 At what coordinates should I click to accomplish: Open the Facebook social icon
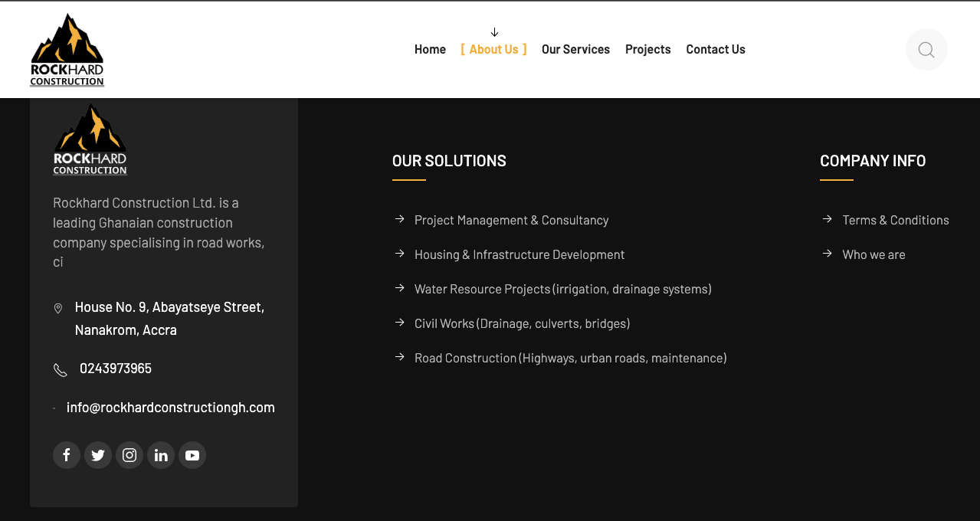tap(67, 455)
